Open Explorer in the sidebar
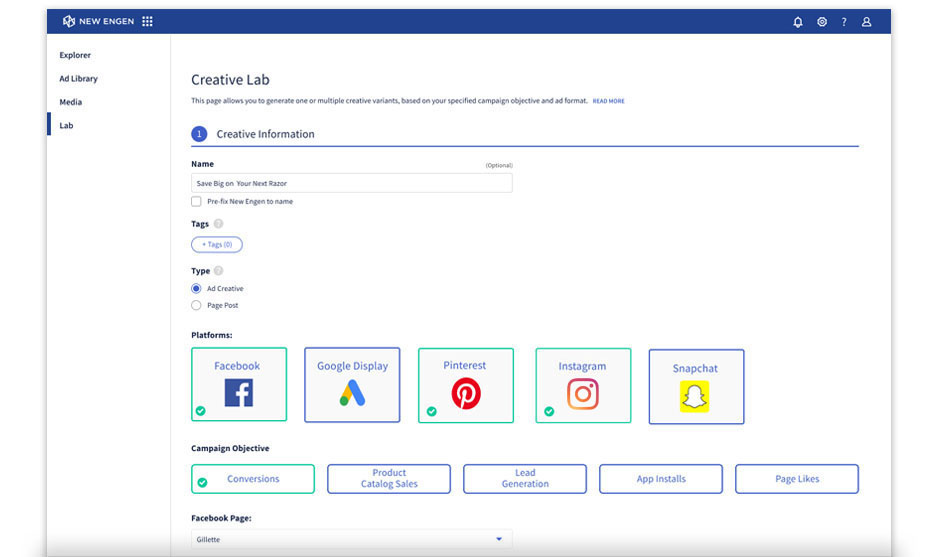The image size is (940, 557). pos(75,55)
